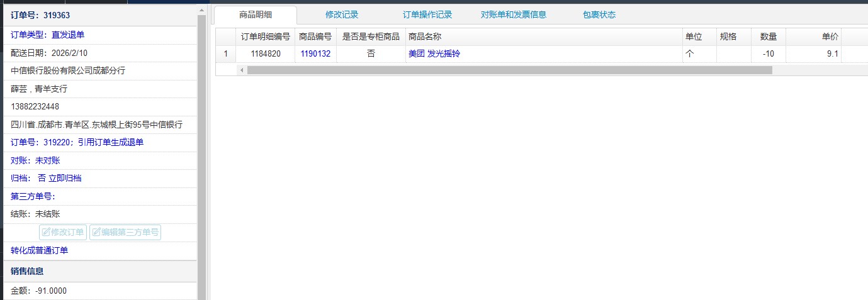View the 对账单和发票信息 tab
This screenshot has width=868, height=300.
513,15
